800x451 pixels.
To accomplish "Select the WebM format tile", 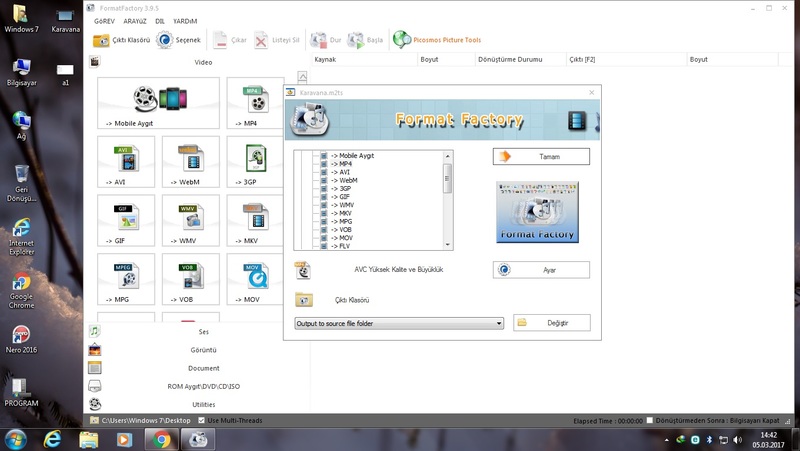I will [191, 162].
